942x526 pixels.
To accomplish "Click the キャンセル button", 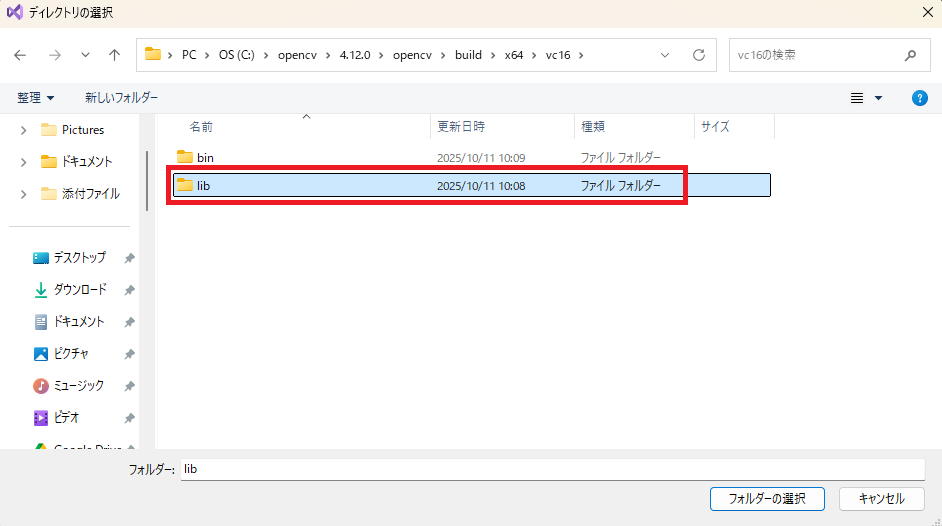I will pyautogui.click(x=881, y=499).
